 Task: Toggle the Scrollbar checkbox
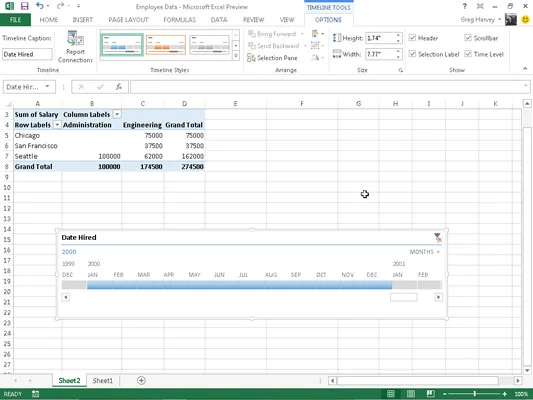click(x=468, y=38)
